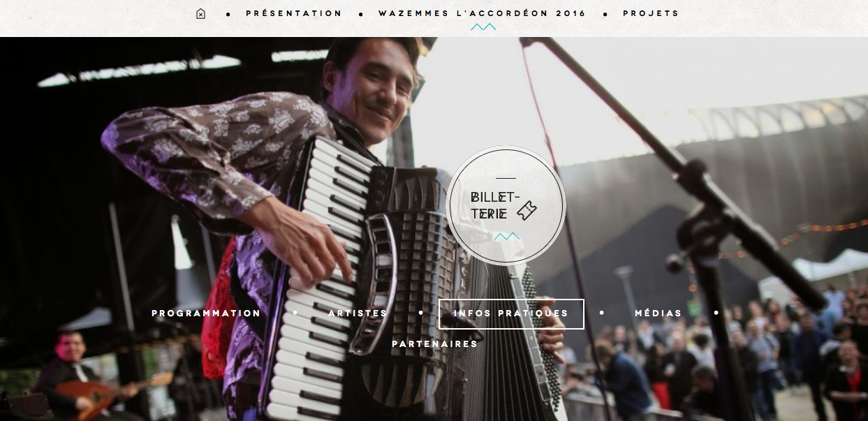Screen dimensions: 868x421
Task: View the Artistes section
Action: tap(358, 313)
